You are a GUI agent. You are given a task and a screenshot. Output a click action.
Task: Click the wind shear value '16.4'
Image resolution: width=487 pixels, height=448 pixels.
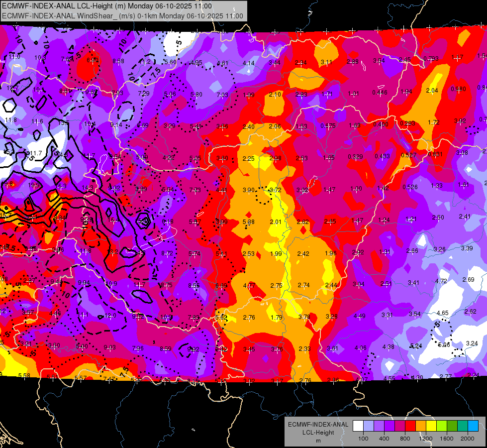(113, 220)
